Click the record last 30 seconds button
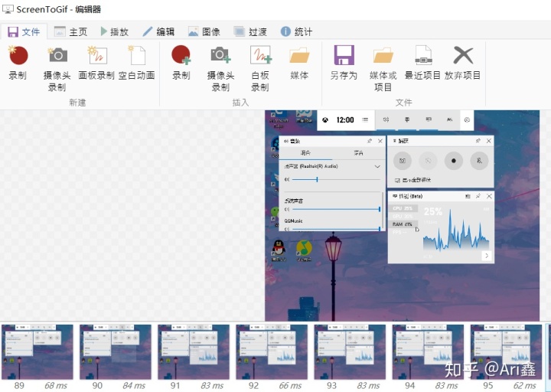 428,161
